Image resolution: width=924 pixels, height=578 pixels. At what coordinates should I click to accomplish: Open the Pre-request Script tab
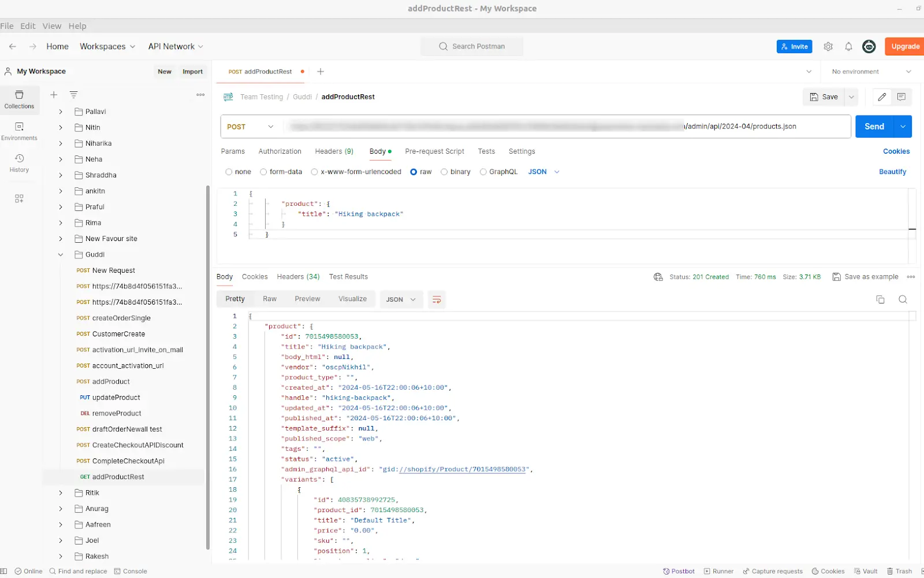[x=434, y=151]
